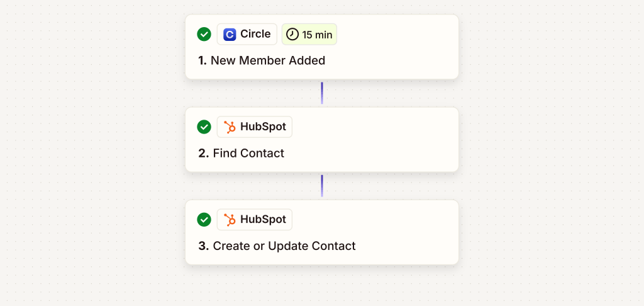644x306 pixels.
Task: Click HubSpot logo in Find Contact step
Action: click(230, 127)
